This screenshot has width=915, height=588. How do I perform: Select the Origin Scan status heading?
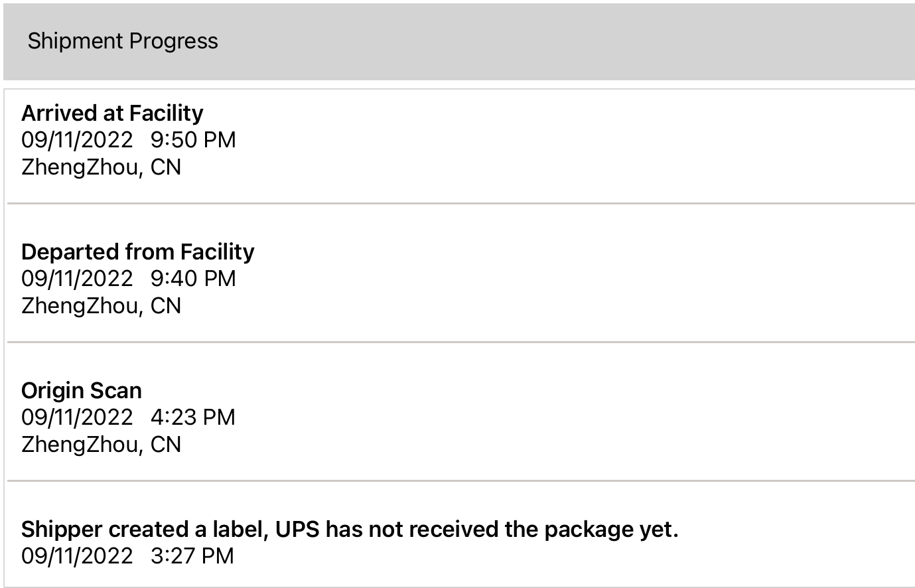pos(81,391)
